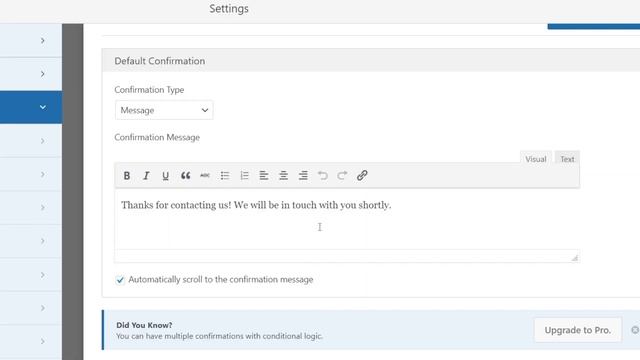Center align the message text
This screenshot has height=360, width=640.
click(x=283, y=176)
